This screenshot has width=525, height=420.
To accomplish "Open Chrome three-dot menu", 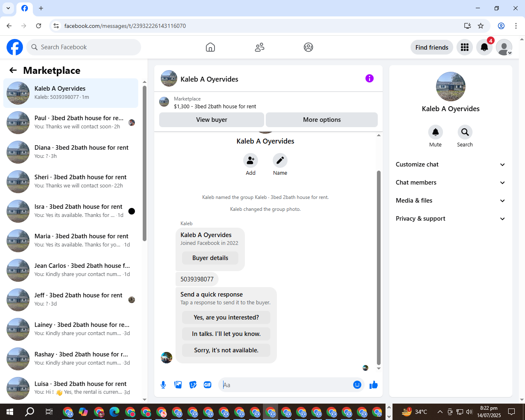I will 516,26.
